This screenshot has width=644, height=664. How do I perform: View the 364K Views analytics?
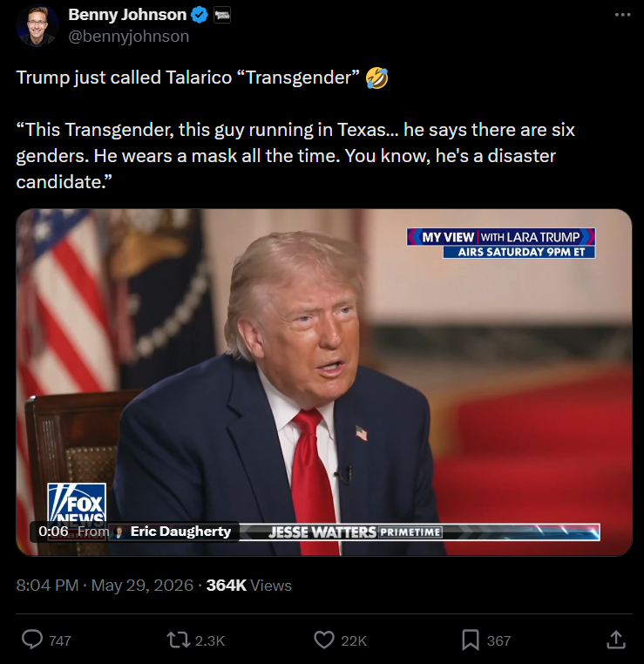point(249,586)
